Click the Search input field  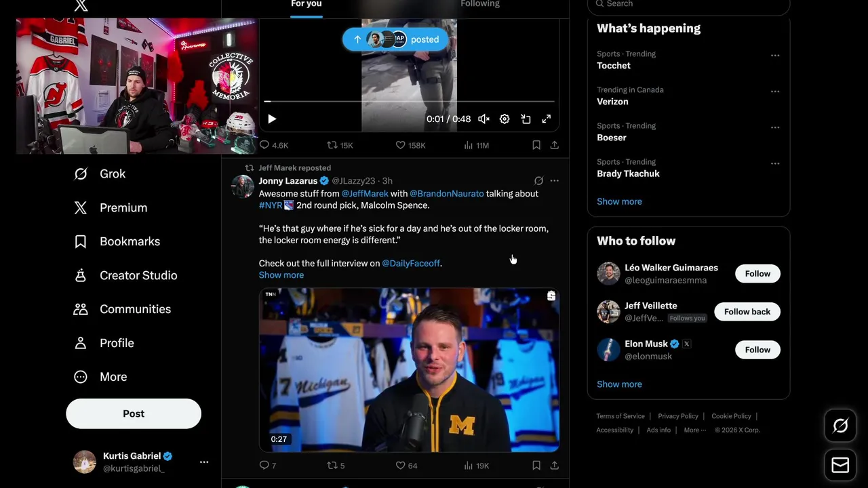pyautogui.click(x=688, y=5)
